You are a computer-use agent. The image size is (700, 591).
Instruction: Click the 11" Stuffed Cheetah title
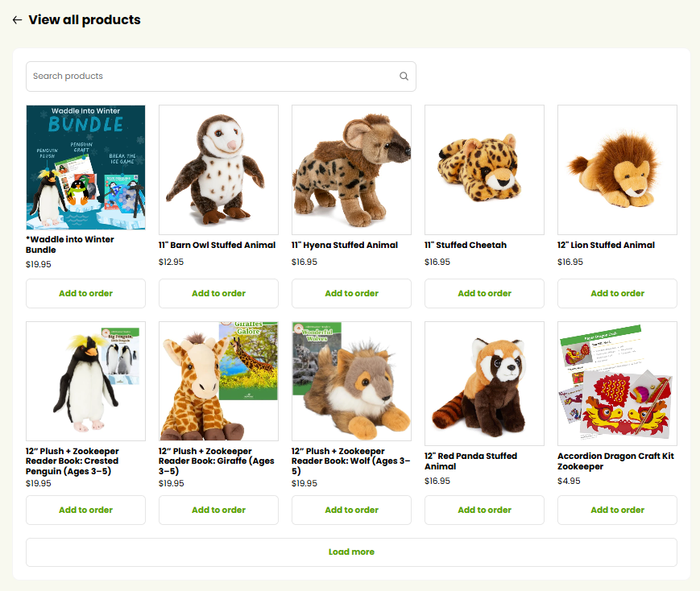[466, 245]
